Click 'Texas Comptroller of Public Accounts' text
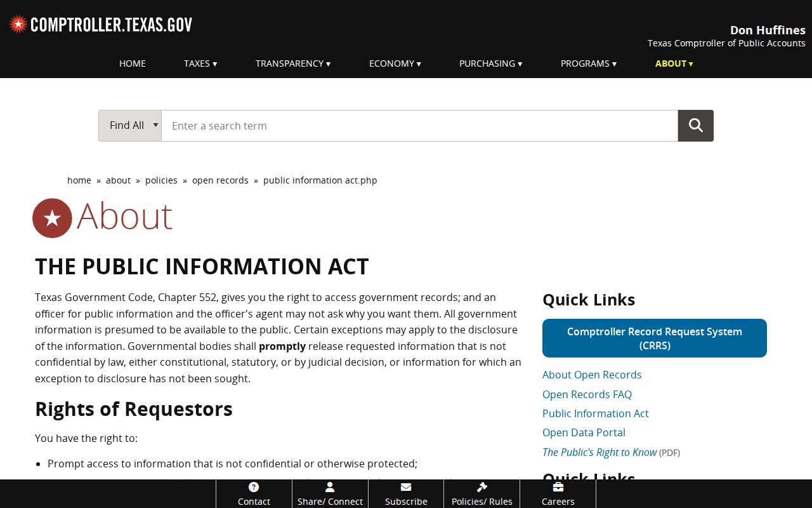Screen dimensions: 812x508 pos(726,43)
